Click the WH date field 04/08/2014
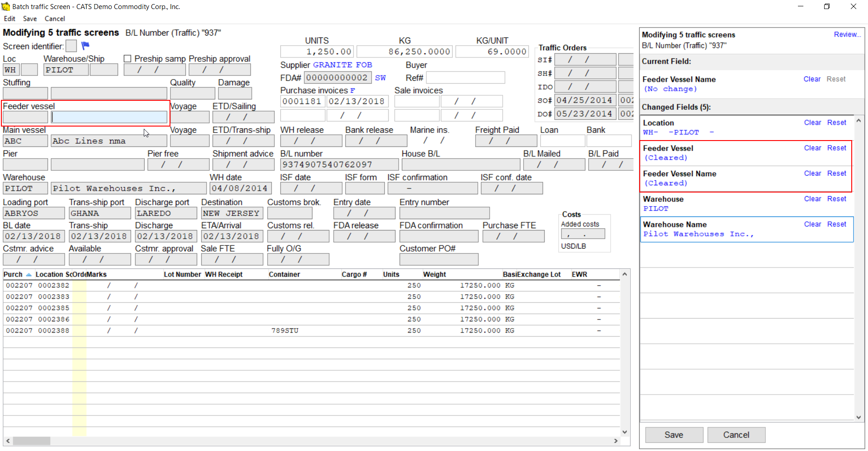Viewport: 868px width, 451px height. (x=241, y=188)
